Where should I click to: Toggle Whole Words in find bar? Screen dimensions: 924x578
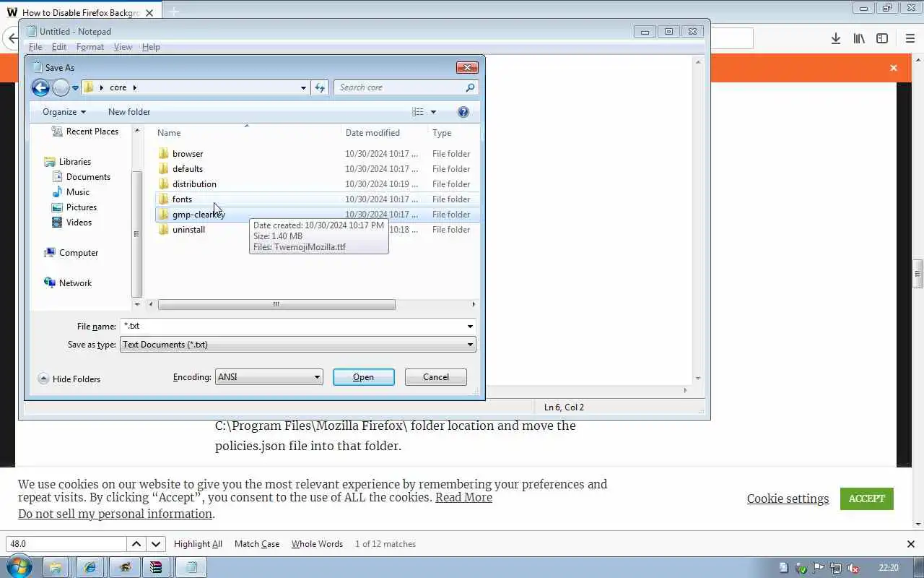point(317,544)
